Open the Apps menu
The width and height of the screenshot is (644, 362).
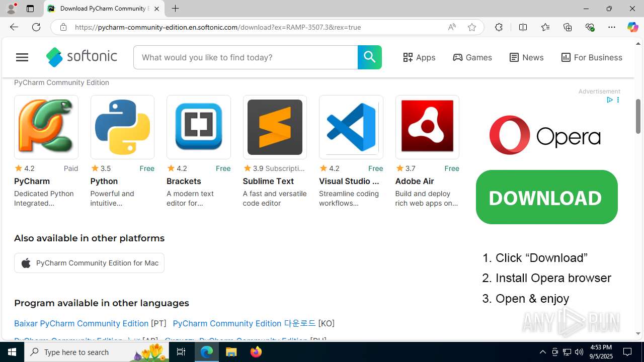point(419,57)
